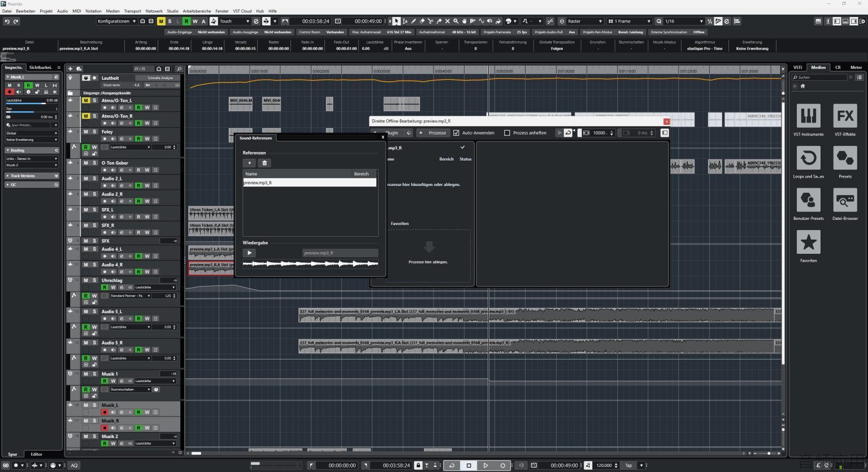Click the record button in transport bar
868x472 pixels.
click(x=502, y=465)
